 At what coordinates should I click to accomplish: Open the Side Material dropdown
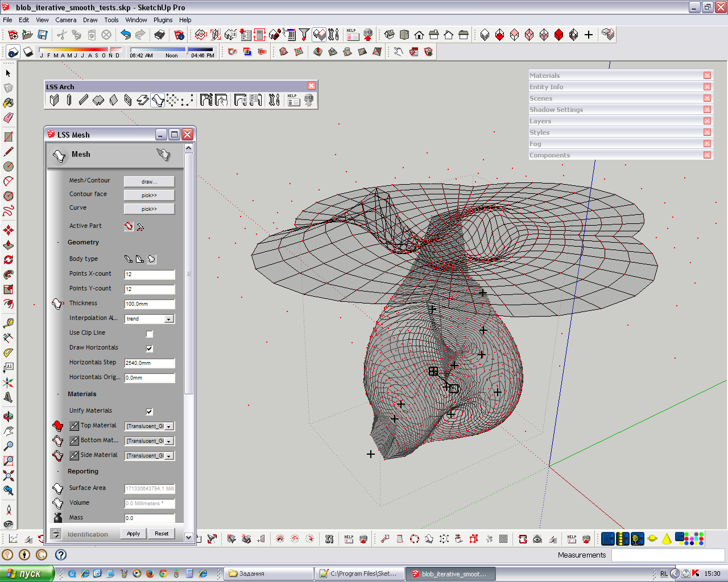coord(169,456)
